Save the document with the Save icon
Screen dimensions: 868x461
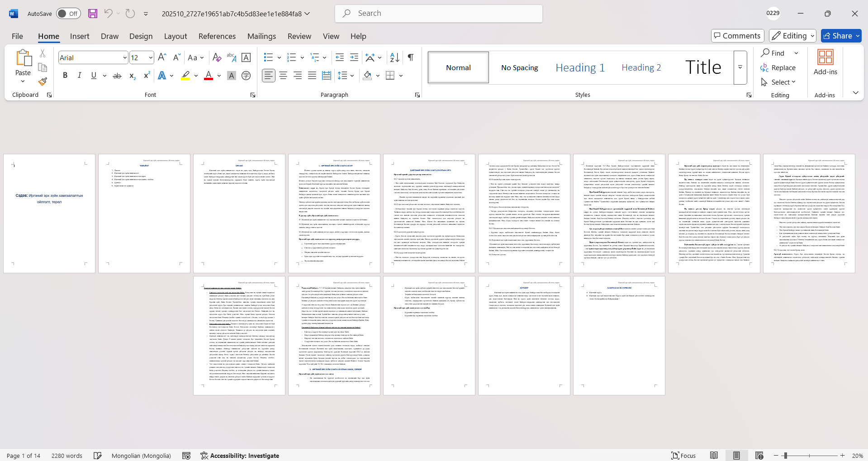[93, 14]
